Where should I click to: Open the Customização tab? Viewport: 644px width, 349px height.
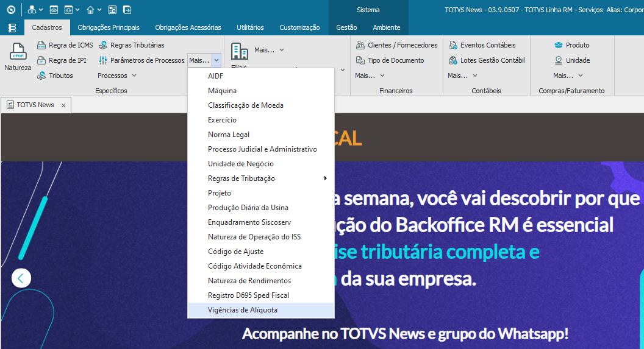(x=299, y=27)
